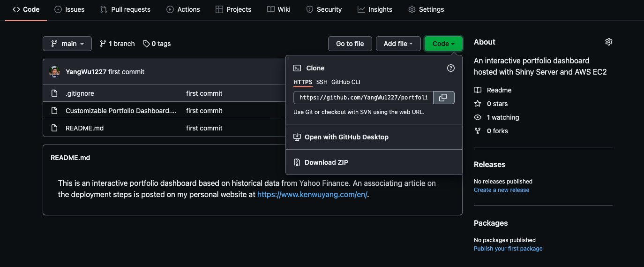Click Create a new release link
This screenshot has height=267, width=644.
(x=502, y=190)
